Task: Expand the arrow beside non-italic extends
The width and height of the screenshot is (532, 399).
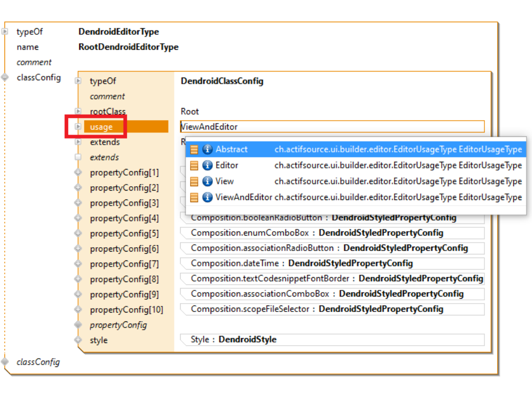Action: pos(78,142)
